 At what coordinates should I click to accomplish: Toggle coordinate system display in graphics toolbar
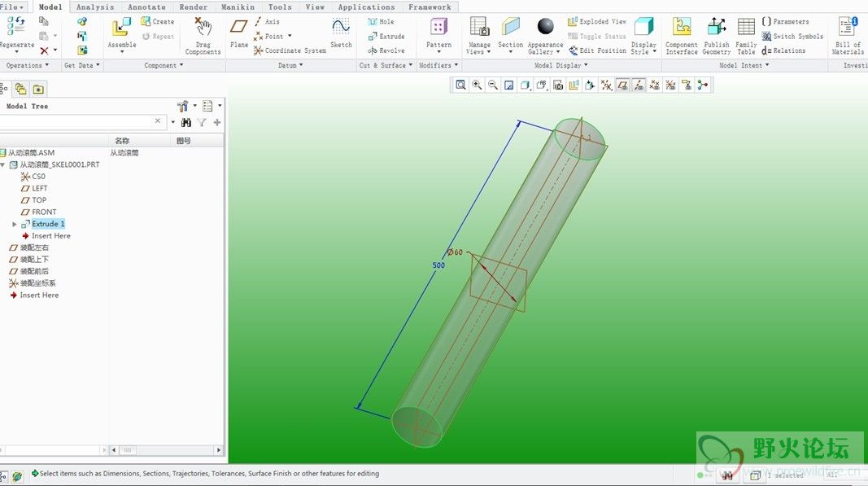[671, 85]
